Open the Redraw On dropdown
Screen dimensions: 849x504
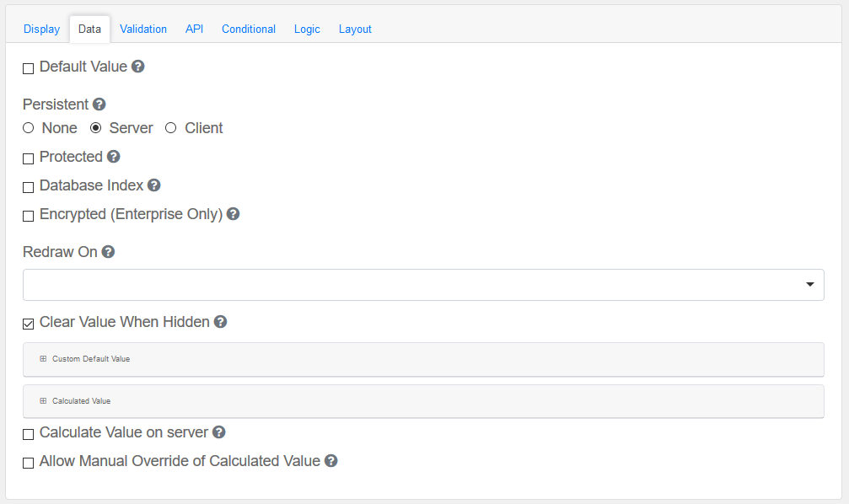[x=423, y=285]
